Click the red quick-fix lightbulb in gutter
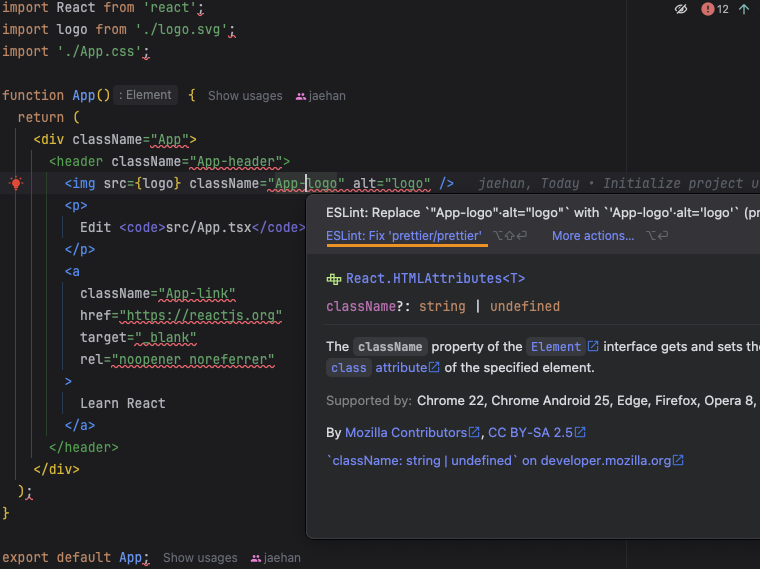This screenshot has height=569, width=760. (x=16, y=183)
